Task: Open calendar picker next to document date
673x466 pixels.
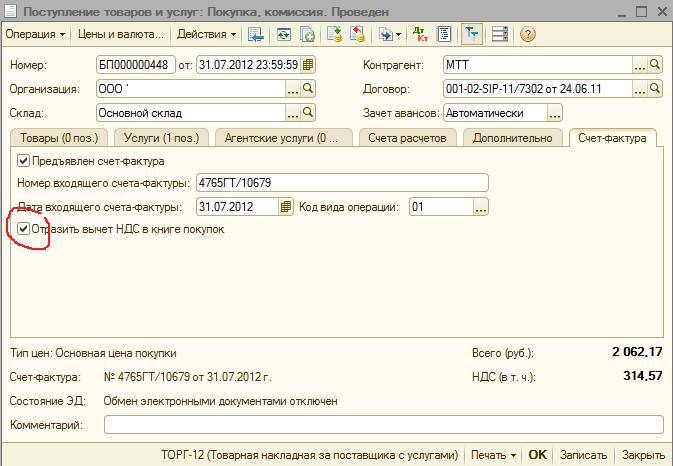Action: 308,65
